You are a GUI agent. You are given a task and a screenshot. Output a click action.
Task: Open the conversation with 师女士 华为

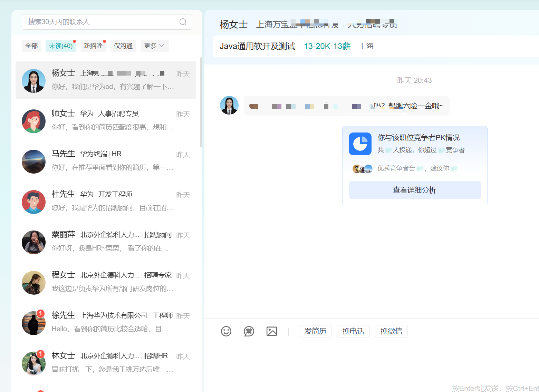coord(106,121)
